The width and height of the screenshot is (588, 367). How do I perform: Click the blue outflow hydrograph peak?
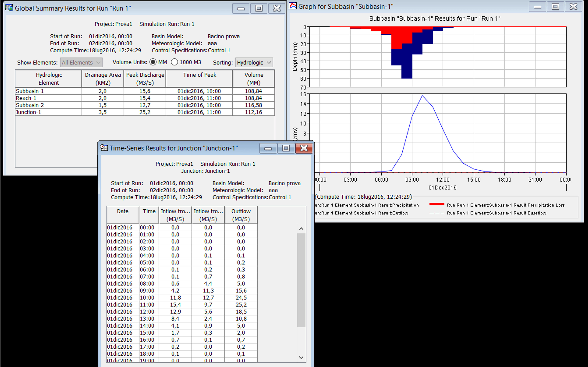click(422, 96)
